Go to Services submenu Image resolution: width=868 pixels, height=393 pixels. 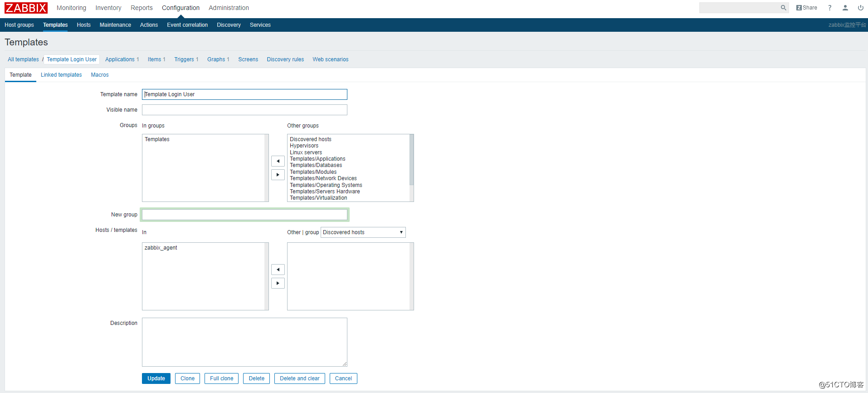tap(260, 25)
